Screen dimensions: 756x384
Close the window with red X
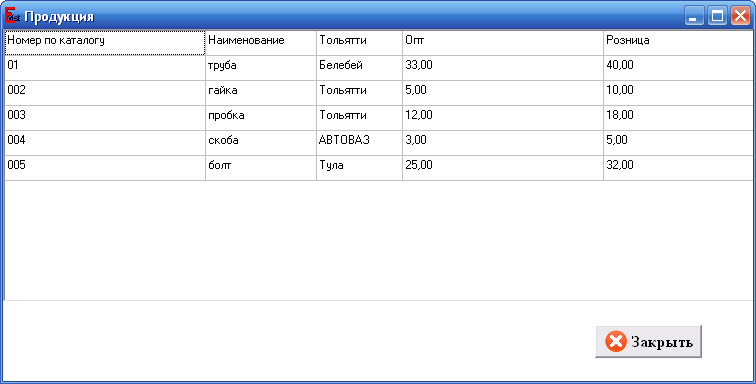[740, 16]
